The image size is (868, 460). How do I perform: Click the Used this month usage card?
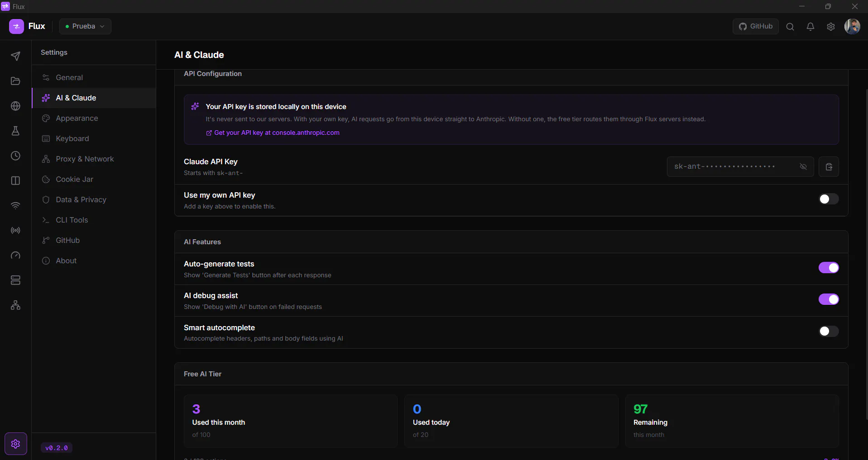coord(291,421)
